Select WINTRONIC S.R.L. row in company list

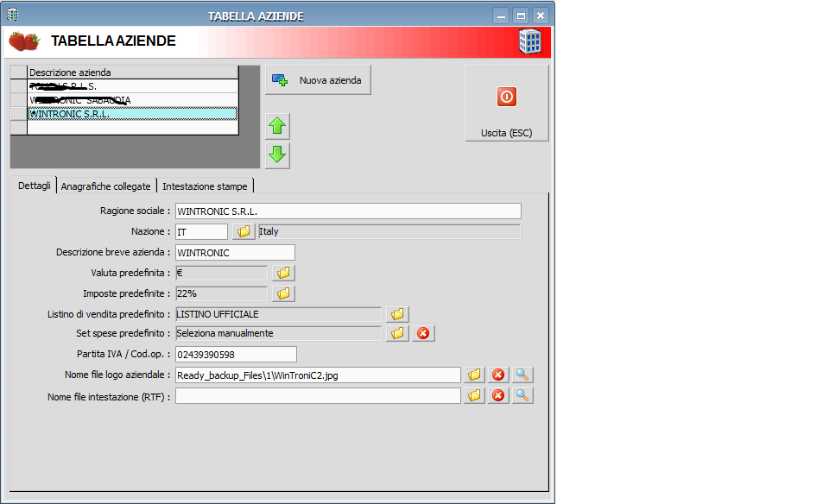pos(132,114)
